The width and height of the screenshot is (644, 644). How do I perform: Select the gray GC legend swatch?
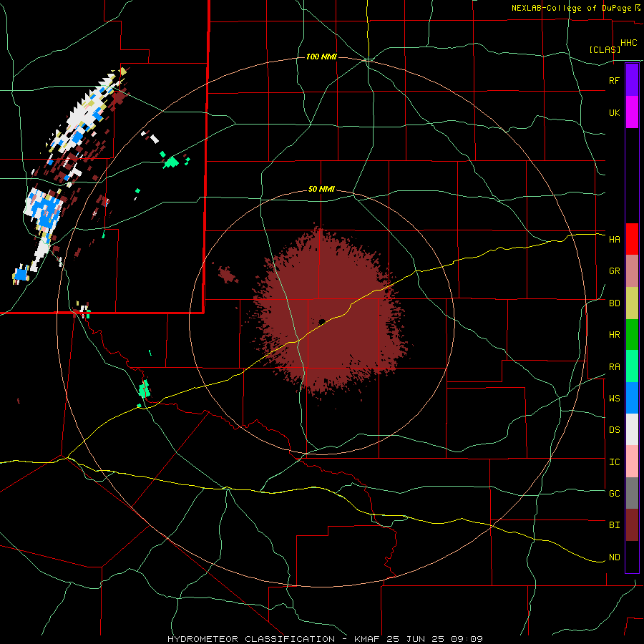(632, 493)
